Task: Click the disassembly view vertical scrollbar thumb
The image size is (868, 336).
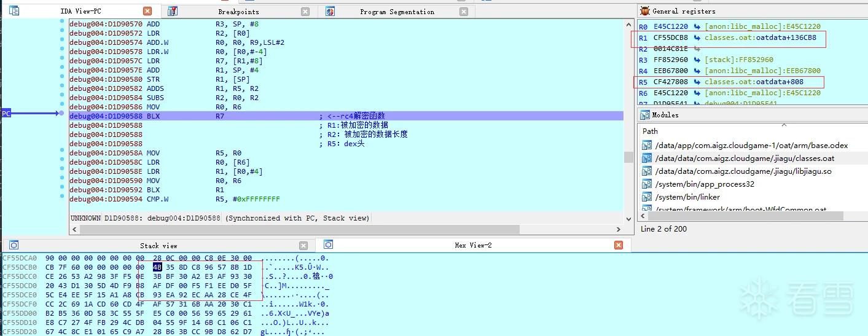Action: coord(628,157)
